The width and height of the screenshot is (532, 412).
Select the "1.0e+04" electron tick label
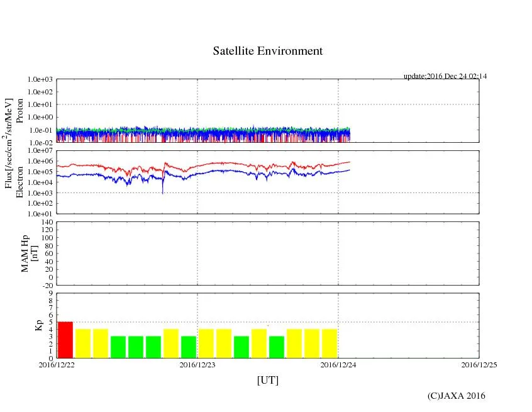point(40,182)
